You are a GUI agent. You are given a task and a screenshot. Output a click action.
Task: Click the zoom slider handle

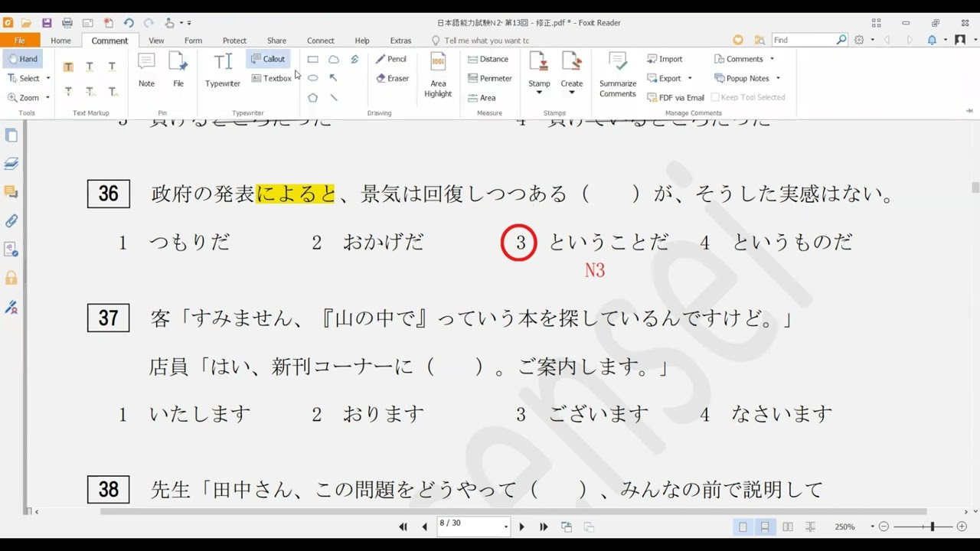[x=932, y=527]
